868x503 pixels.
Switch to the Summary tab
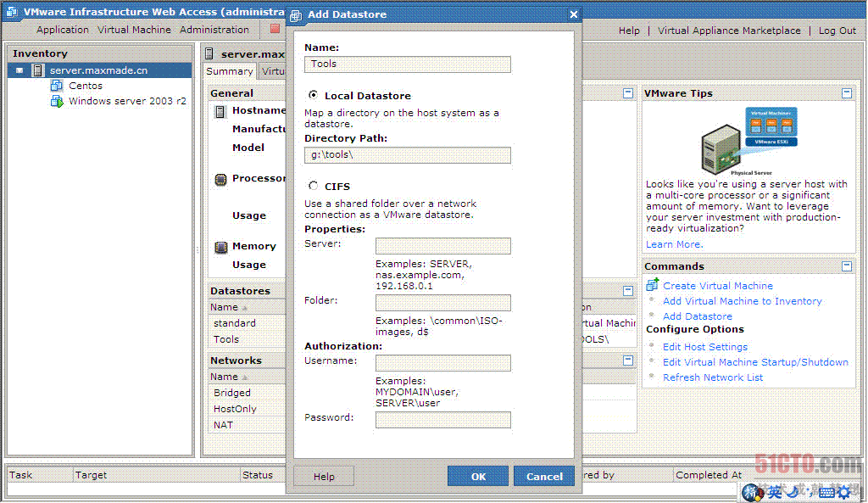pos(229,71)
